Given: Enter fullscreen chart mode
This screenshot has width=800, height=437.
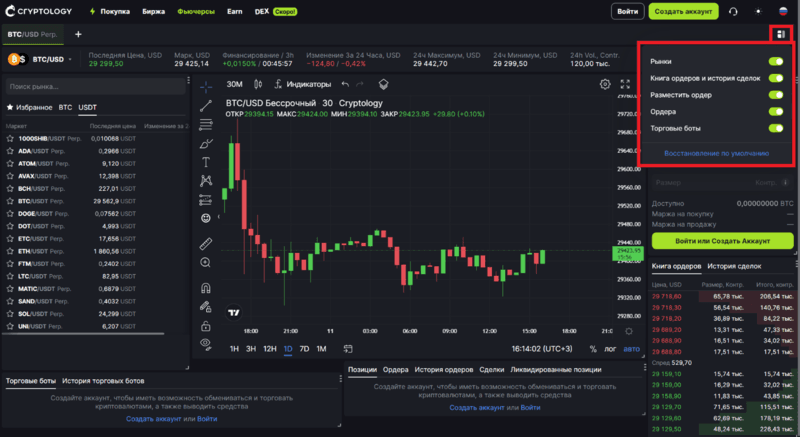Looking at the screenshot, I should tap(625, 84).
